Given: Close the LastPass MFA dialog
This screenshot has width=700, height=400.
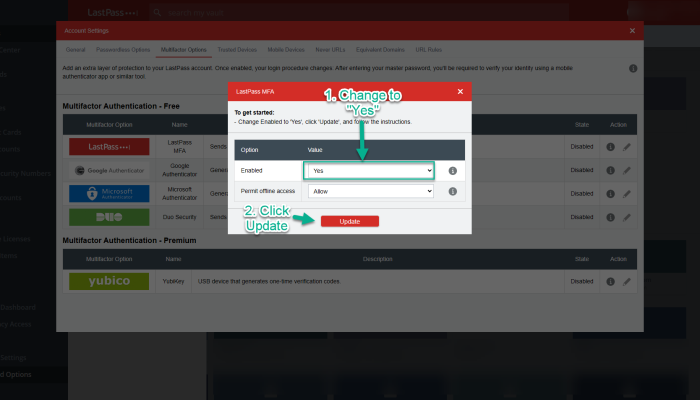Looking at the screenshot, I should [x=460, y=92].
